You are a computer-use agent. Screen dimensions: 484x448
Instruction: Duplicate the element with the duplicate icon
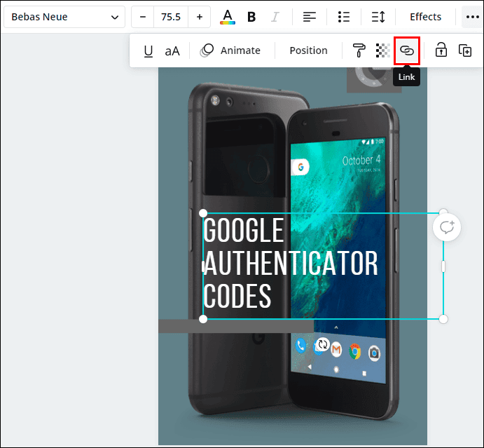point(464,50)
